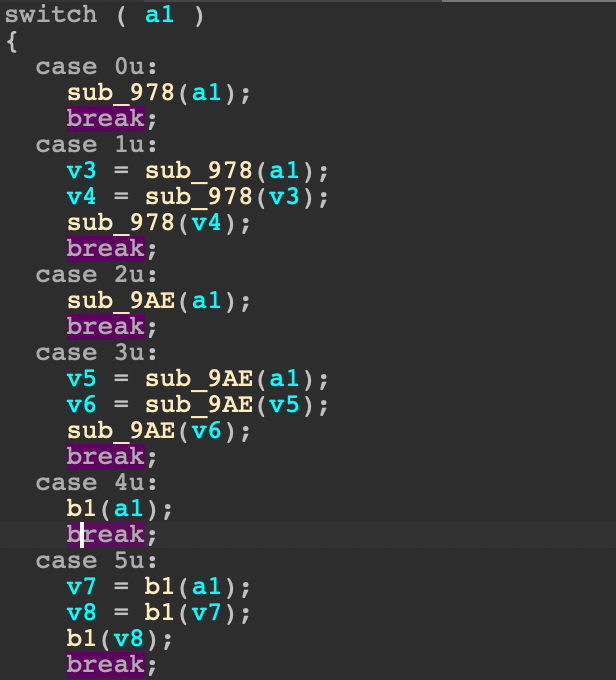Select variable v8 in 'v8 = b1(v7)'

pyautogui.click(x=82, y=613)
